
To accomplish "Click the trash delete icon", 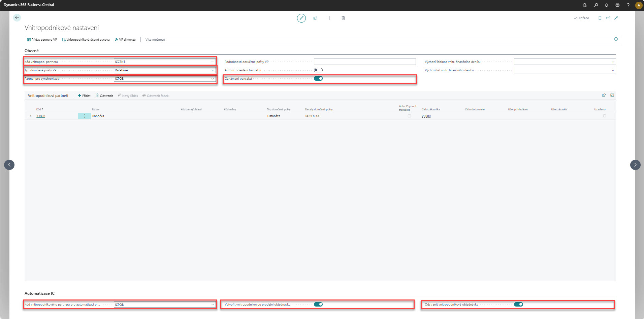I will tap(343, 18).
